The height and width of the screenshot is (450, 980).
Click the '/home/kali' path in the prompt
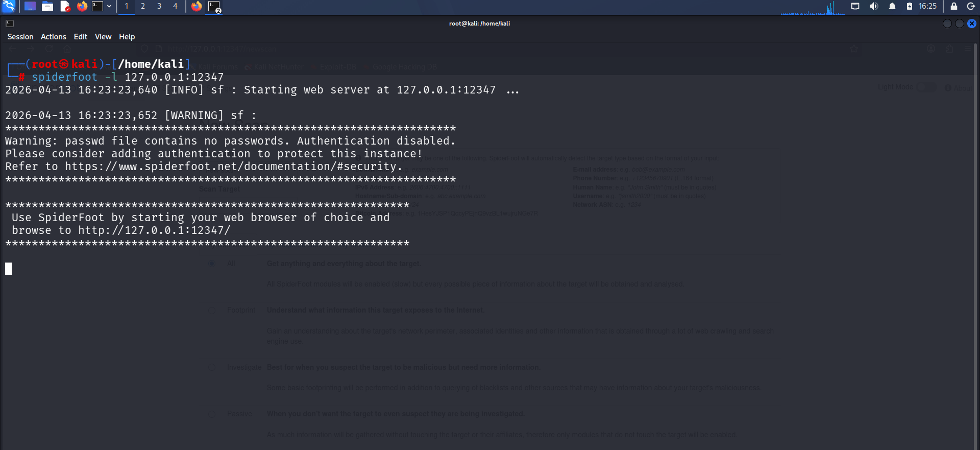click(x=151, y=64)
